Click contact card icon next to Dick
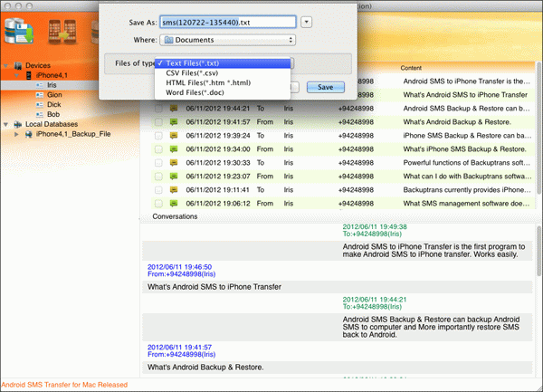The image size is (543, 392). click(40, 105)
